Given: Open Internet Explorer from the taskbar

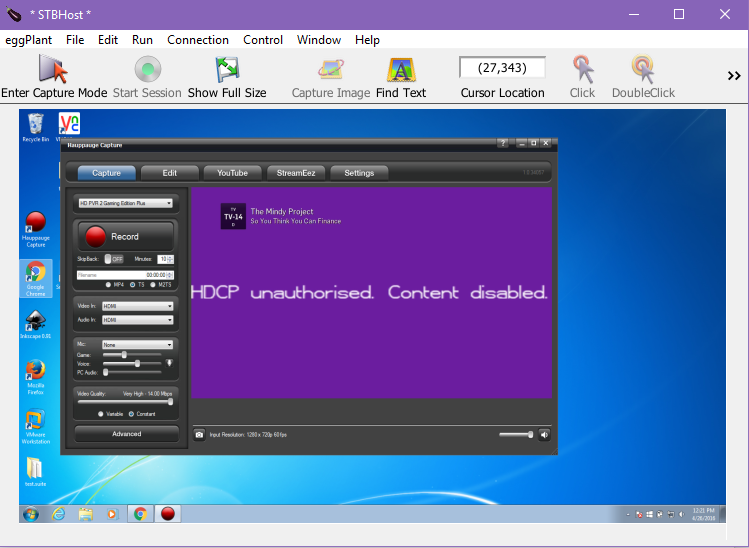Looking at the screenshot, I should point(58,514).
